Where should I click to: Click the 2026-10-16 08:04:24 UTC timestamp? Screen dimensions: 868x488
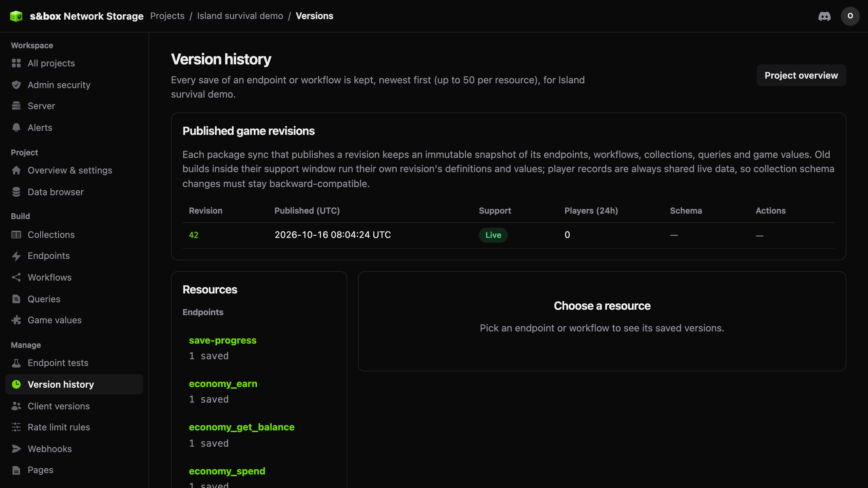click(x=333, y=235)
